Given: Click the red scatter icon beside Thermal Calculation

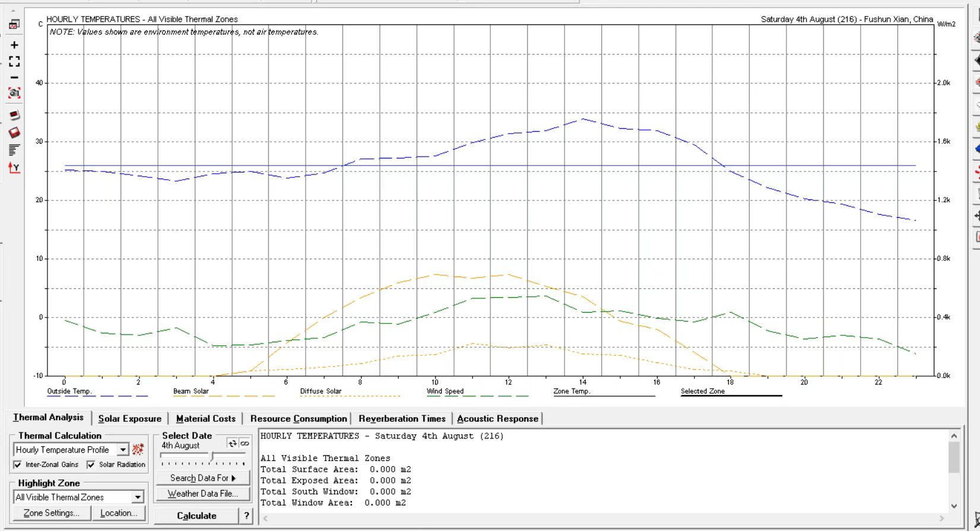Looking at the screenshot, I should (138, 450).
